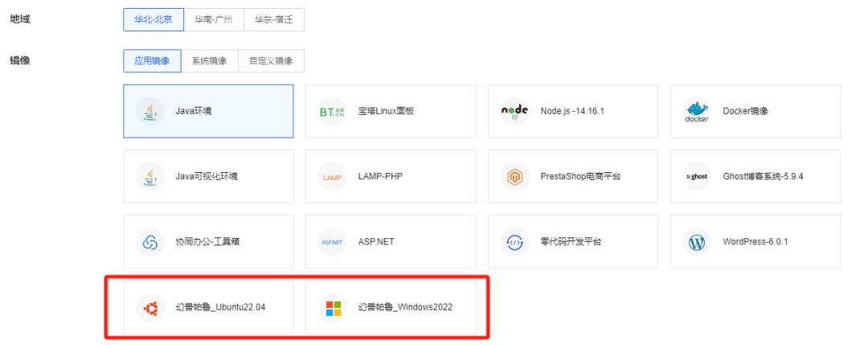Choose the Ghost博客系统-5.9.4 label

pos(763,177)
